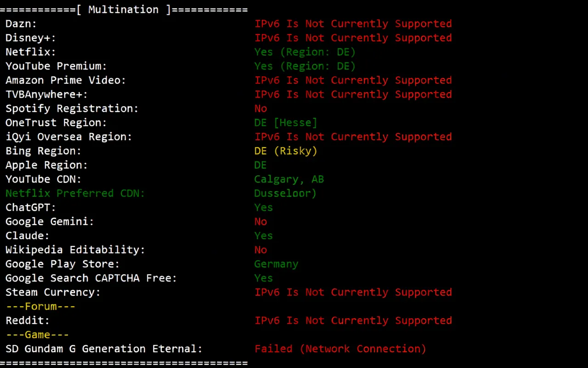Click the Failed (Network Connection) message
This screenshot has height=368, width=588.
click(340, 349)
